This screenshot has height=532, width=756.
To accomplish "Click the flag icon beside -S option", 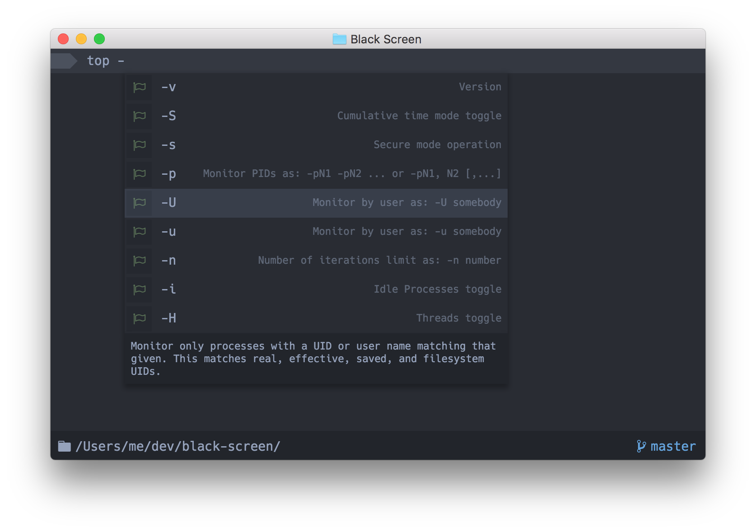I will [x=140, y=116].
